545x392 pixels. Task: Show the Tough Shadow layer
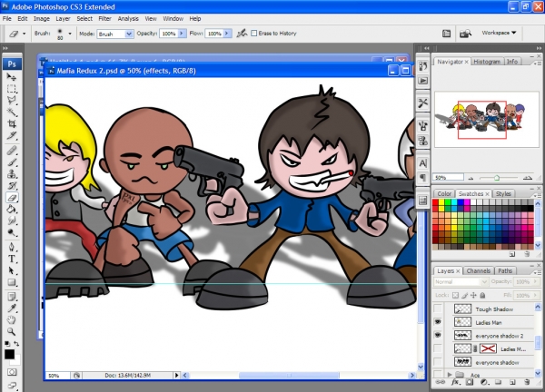(438, 309)
